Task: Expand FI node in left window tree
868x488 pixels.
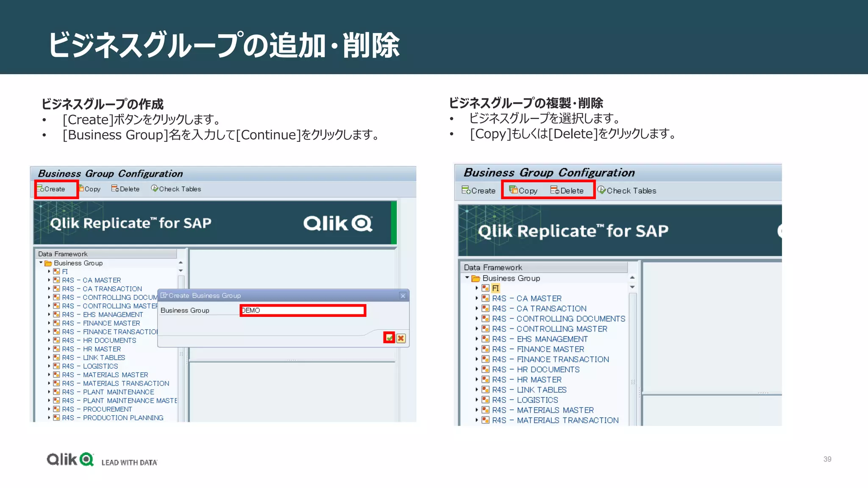Action: coord(49,272)
